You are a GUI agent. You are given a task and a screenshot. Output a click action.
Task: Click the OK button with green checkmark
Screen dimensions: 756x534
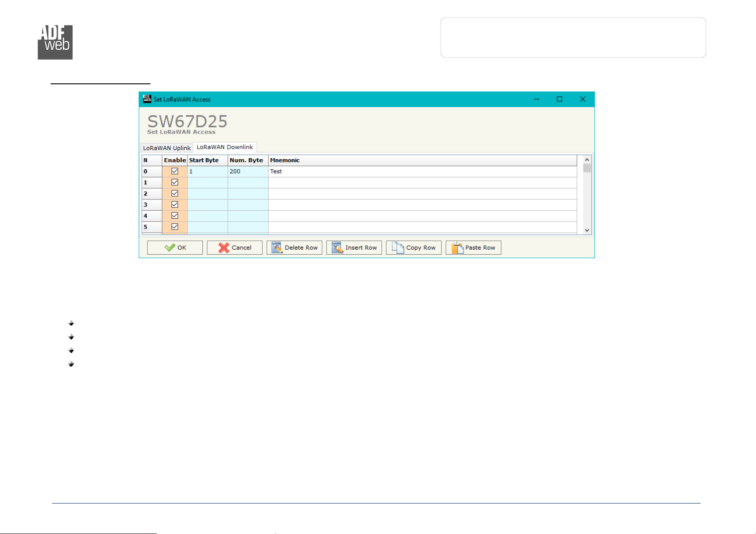click(175, 247)
